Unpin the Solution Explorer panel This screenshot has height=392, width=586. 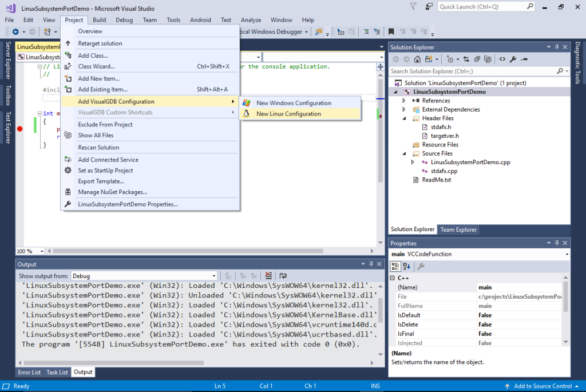click(556, 47)
